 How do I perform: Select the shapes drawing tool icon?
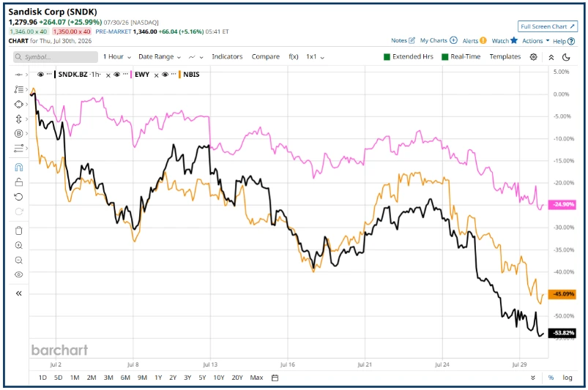[19, 104]
